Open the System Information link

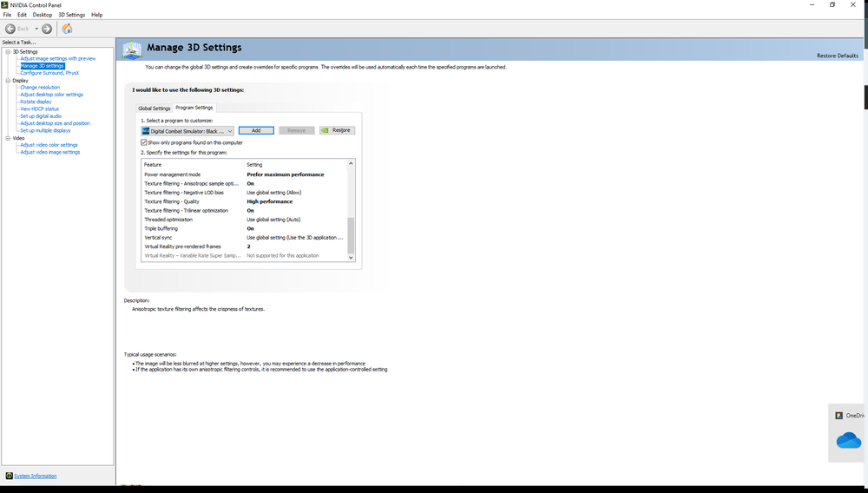pyautogui.click(x=35, y=476)
